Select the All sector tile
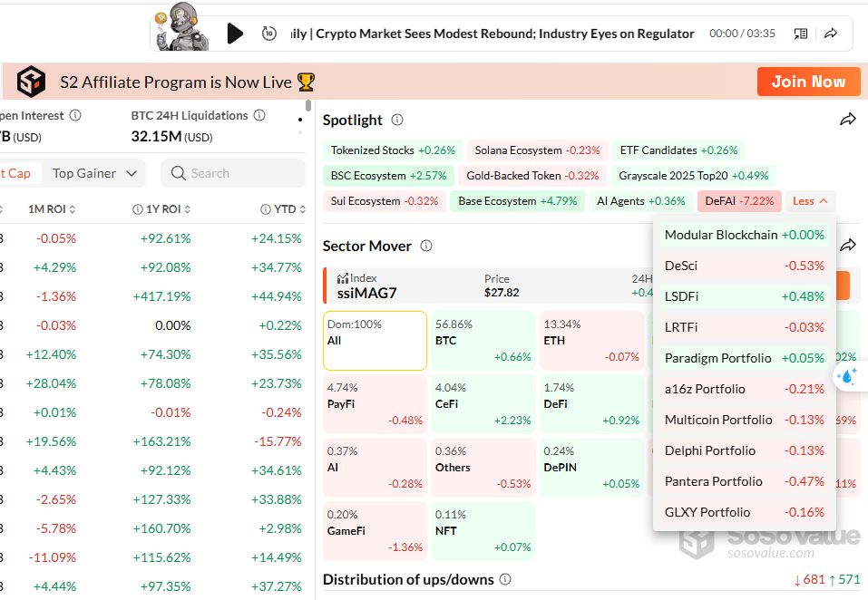The width and height of the screenshot is (868, 600). tap(375, 341)
